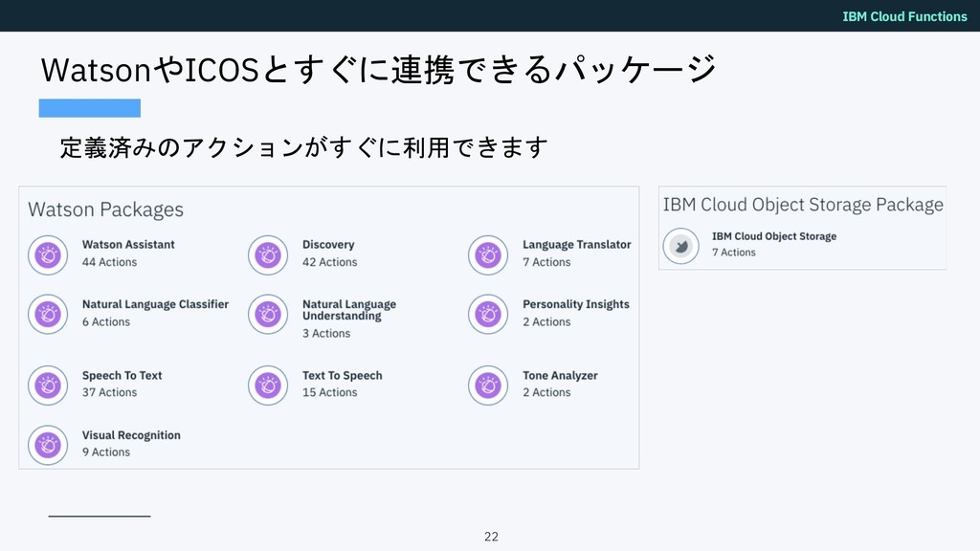The image size is (980, 551).
Task: Open the Discovery 42 Actions label
Action: point(329,262)
